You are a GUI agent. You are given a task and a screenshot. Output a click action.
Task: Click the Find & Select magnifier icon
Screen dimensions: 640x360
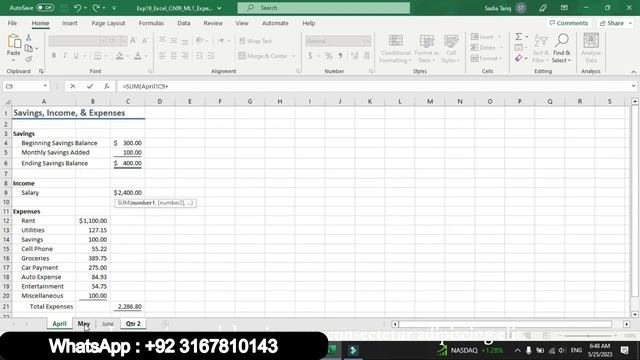(x=562, y=41)
